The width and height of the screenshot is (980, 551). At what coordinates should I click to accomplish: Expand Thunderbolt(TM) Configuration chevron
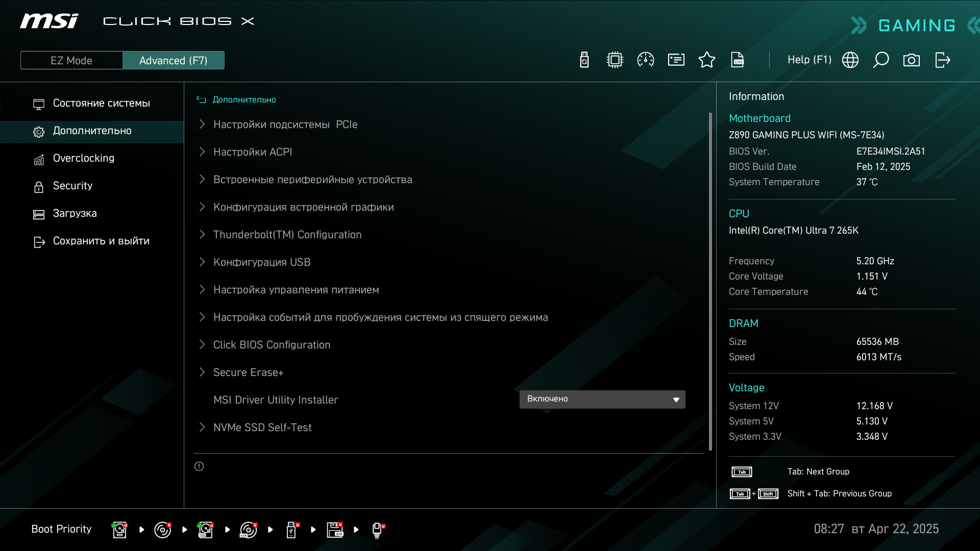click(202, 235)
